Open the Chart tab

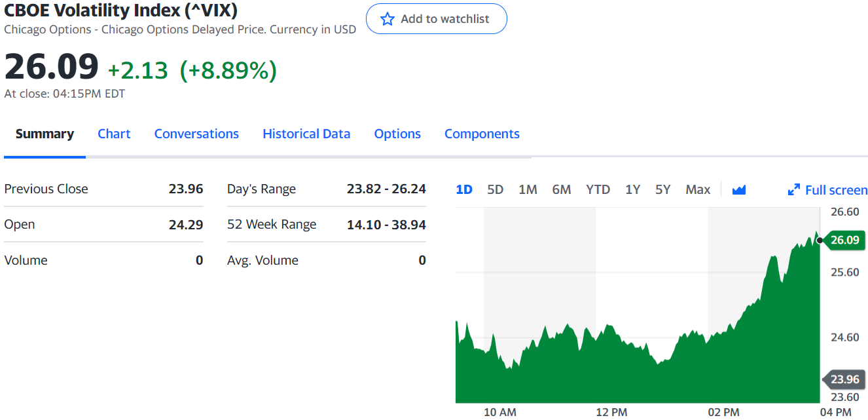(x=114, y=134)
